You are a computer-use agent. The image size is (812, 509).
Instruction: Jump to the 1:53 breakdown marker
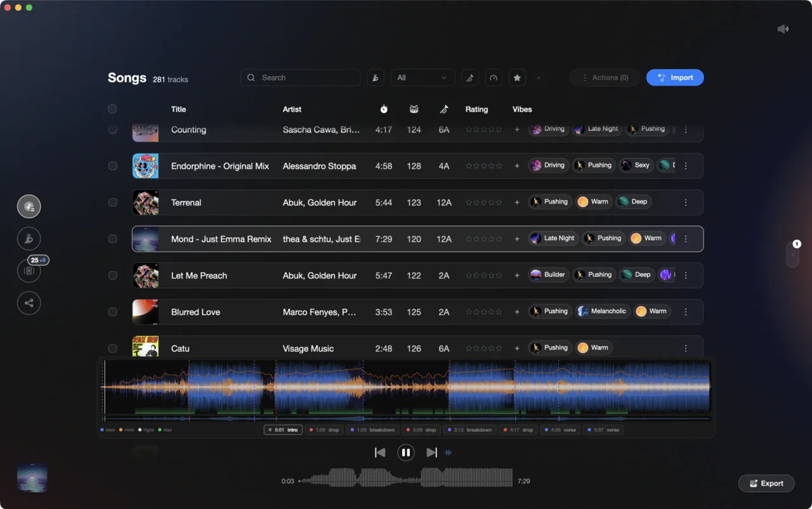pos(373,430)
